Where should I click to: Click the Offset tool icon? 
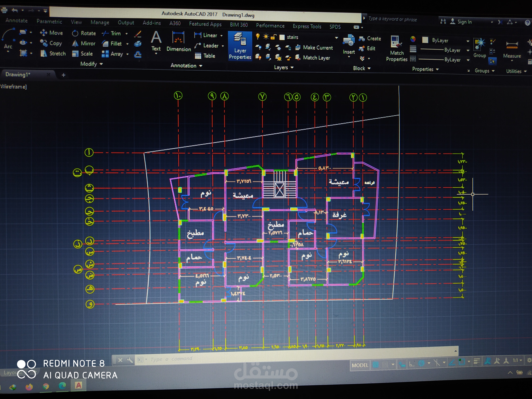(138, 55)
